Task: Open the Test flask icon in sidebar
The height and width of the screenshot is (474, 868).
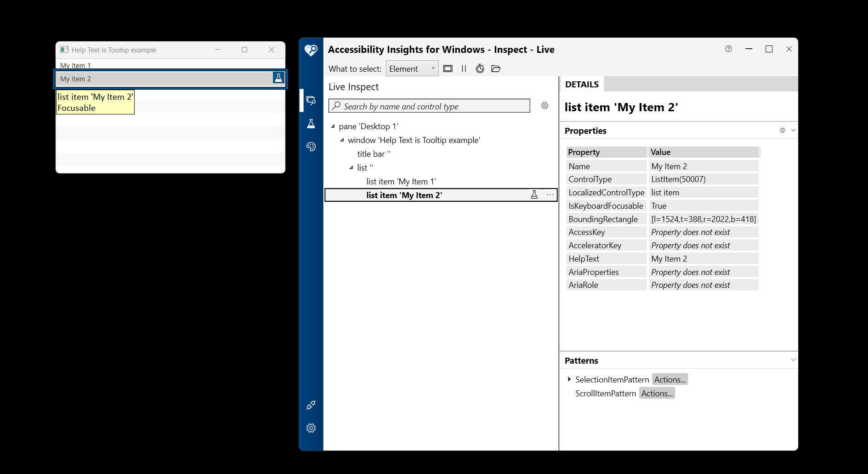Action: 311,124
